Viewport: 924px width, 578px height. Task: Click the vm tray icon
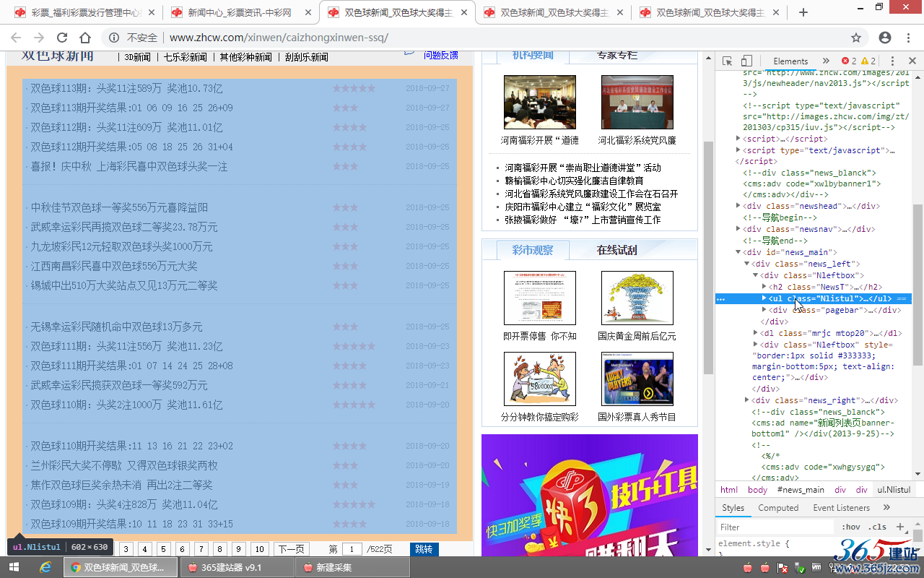coord(817,568)
